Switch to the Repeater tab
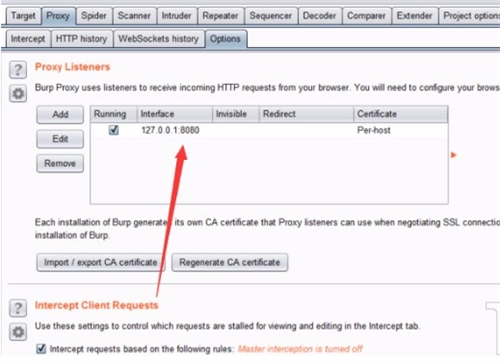 220,16
